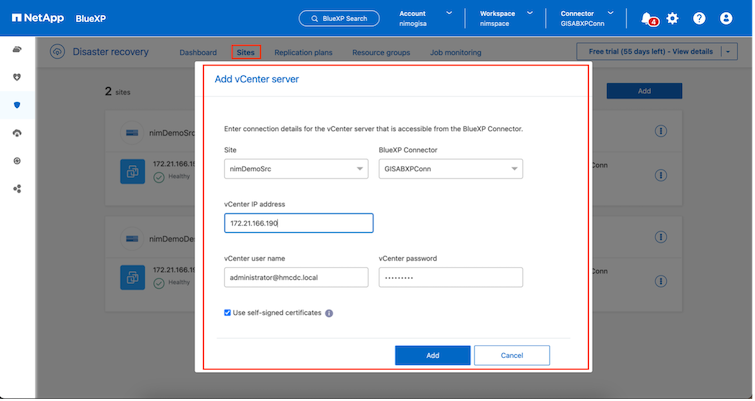
Task: Cancel the Add vCenter server dialog
Action: (511, 355)
